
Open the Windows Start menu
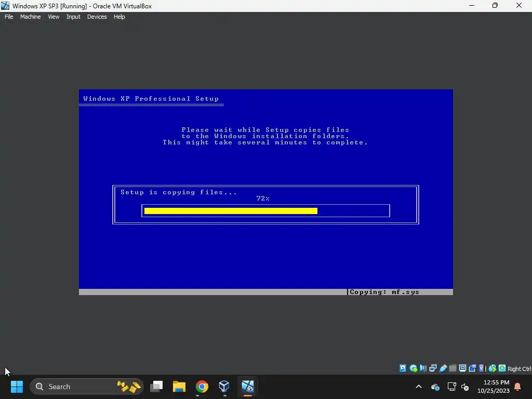pos(17,387)
